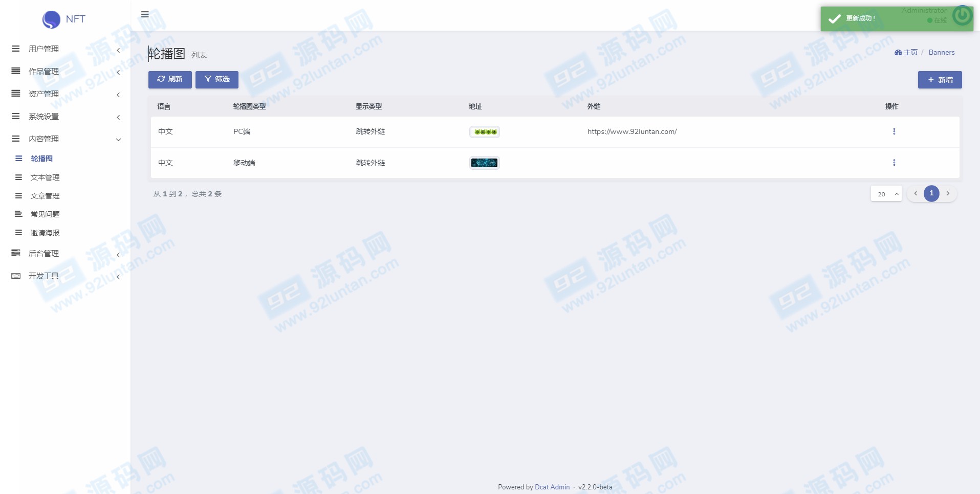Expand the 系统设置 menu chevron
The width and height of the screenshot is (980, 494).
pos(118,118)
